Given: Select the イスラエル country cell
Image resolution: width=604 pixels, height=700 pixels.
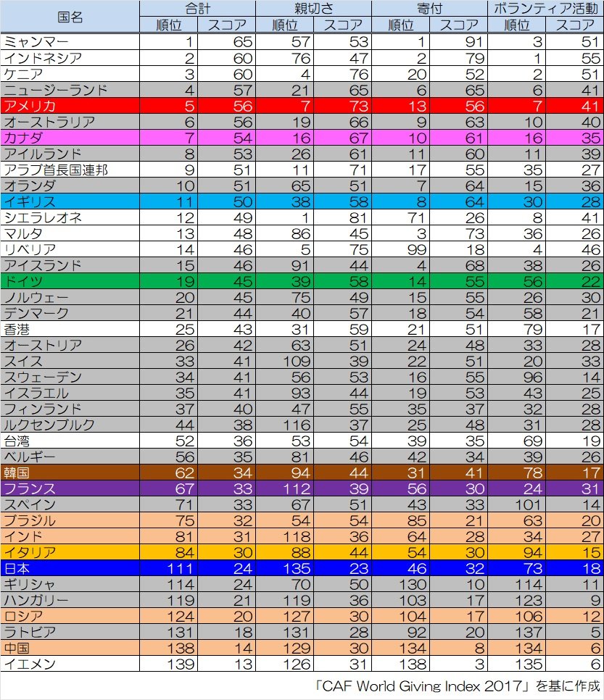Looking at the screenshot, I should pos(70,393).
